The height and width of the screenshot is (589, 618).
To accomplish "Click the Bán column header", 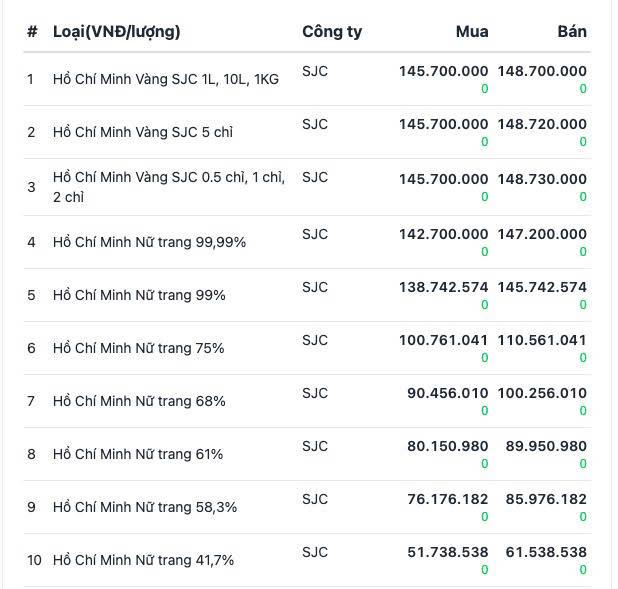I will 572,32.
